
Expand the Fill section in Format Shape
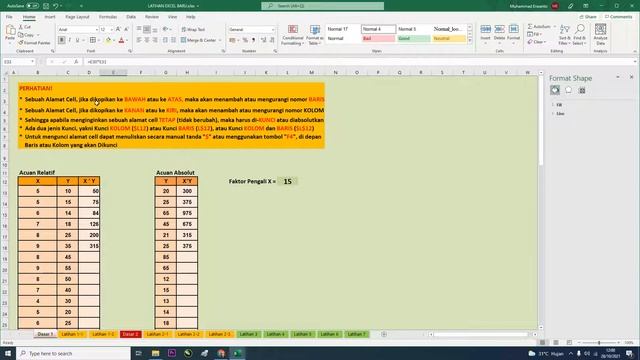click(x=557, y=105)
